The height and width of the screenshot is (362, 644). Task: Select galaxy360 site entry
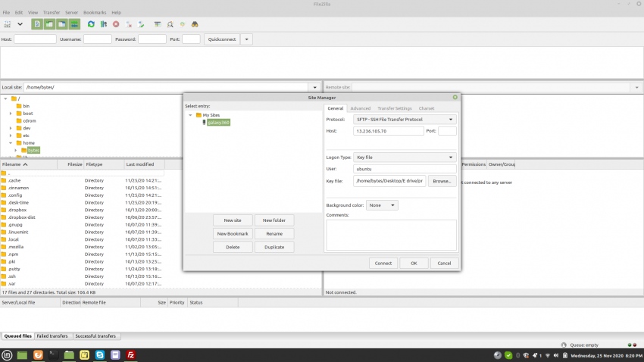(218, 122)
